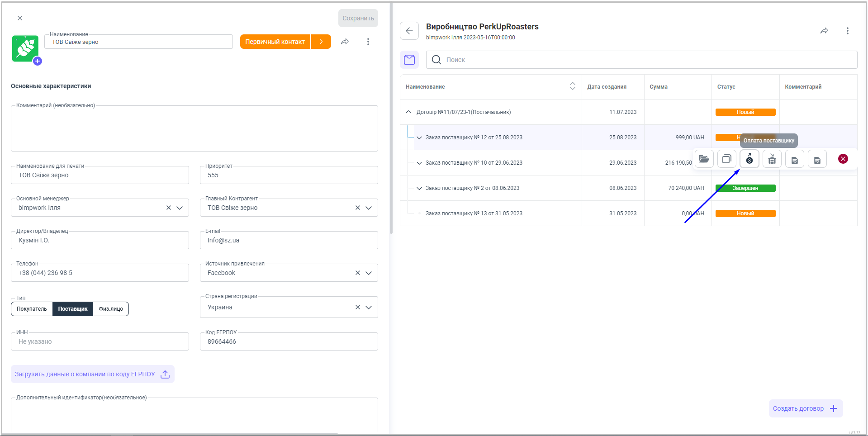Image resolution: width=868 pixels, height=436 pixels.
Task: Click the warehouse receipt icon
Action: coord(772,159)
